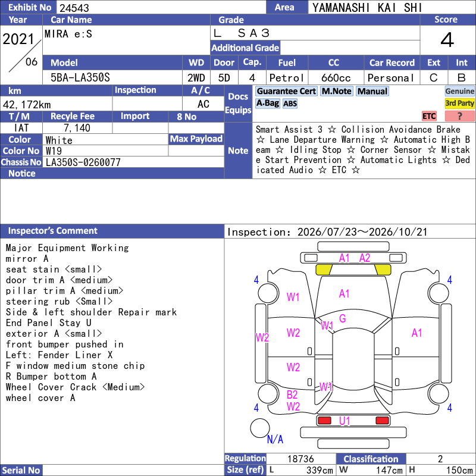Click the spare tire circle in diagram

pos(260,428)
